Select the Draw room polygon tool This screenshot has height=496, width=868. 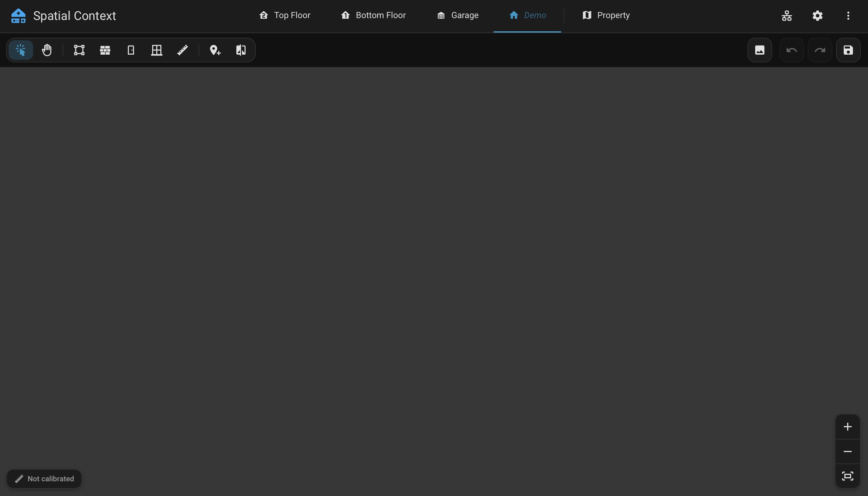tap(79, 50)
